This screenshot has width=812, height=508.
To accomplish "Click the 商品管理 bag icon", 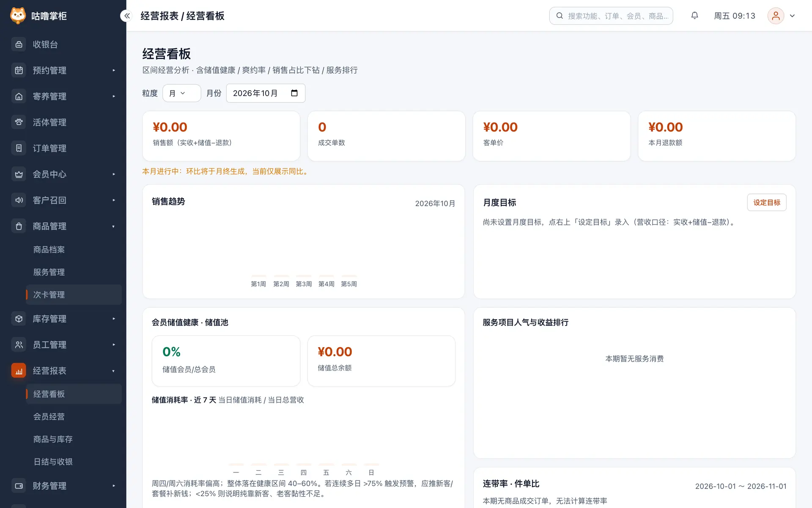I will coord(19,226).
